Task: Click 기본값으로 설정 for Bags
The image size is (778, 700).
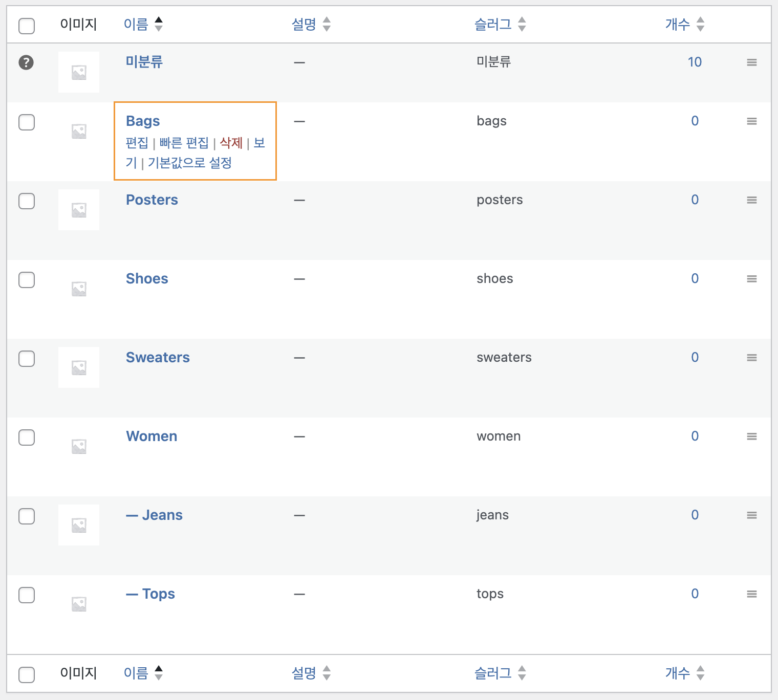Action: (x=190, y=163)
